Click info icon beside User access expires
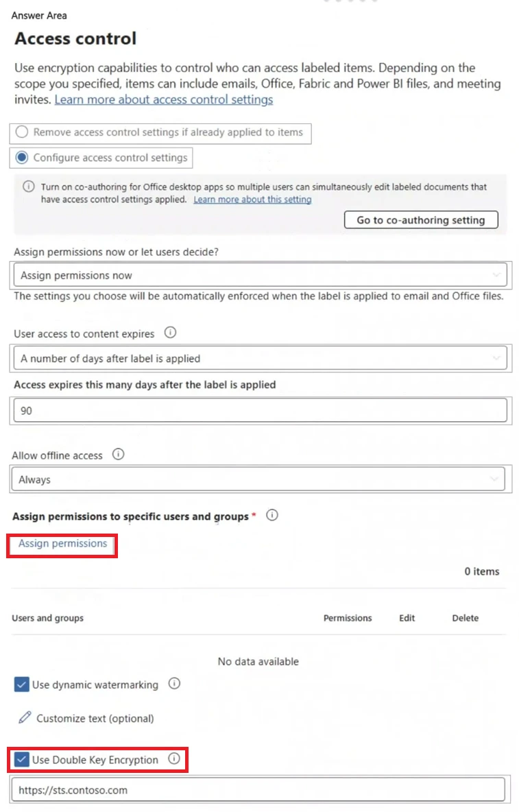The height and width of the screenshot is (812, 519). 171,333
